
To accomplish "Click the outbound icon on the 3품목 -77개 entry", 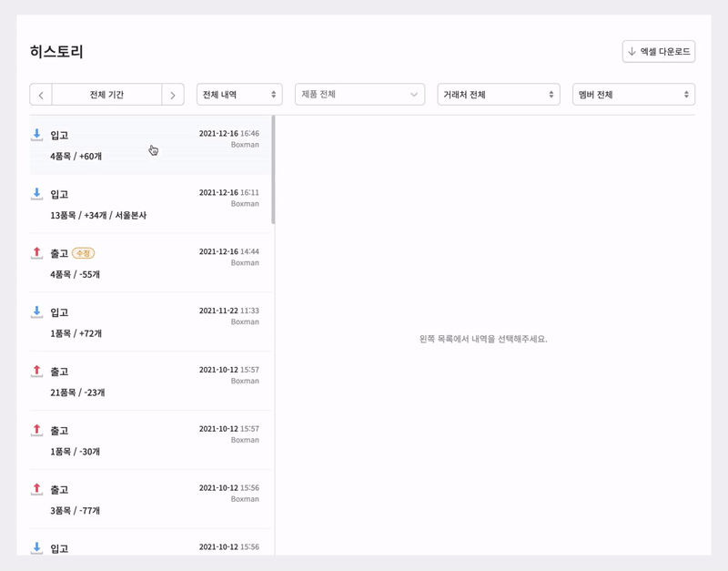I will click(x=37, y=490).
